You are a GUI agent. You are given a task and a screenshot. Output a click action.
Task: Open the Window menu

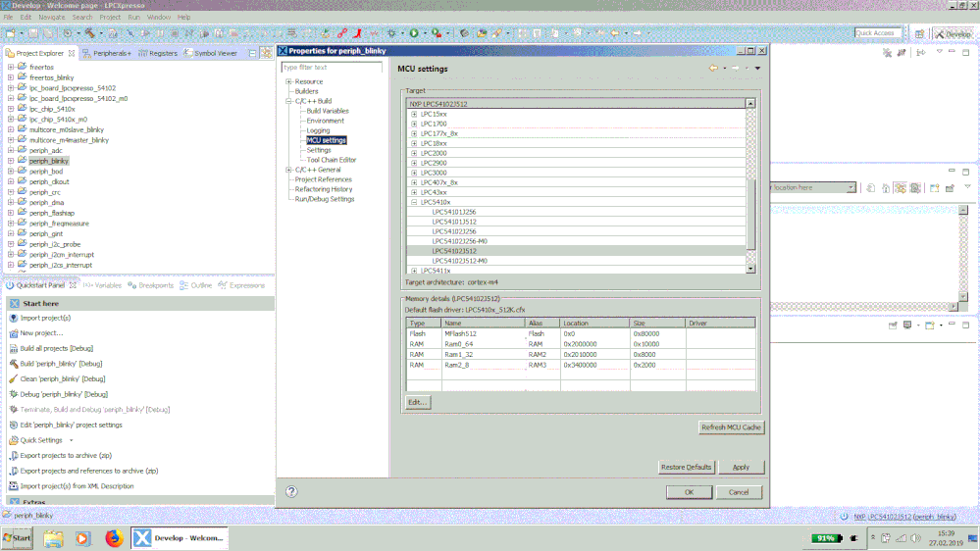[x=159, y=17]
